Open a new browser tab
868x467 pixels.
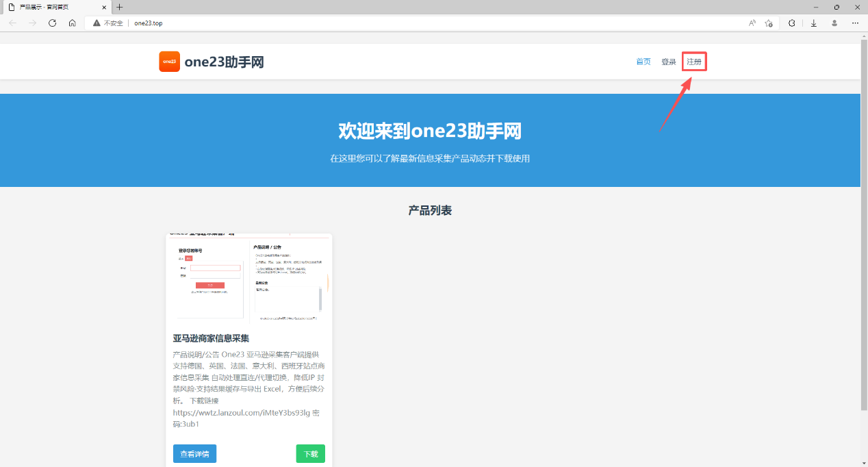pos(120,7)
